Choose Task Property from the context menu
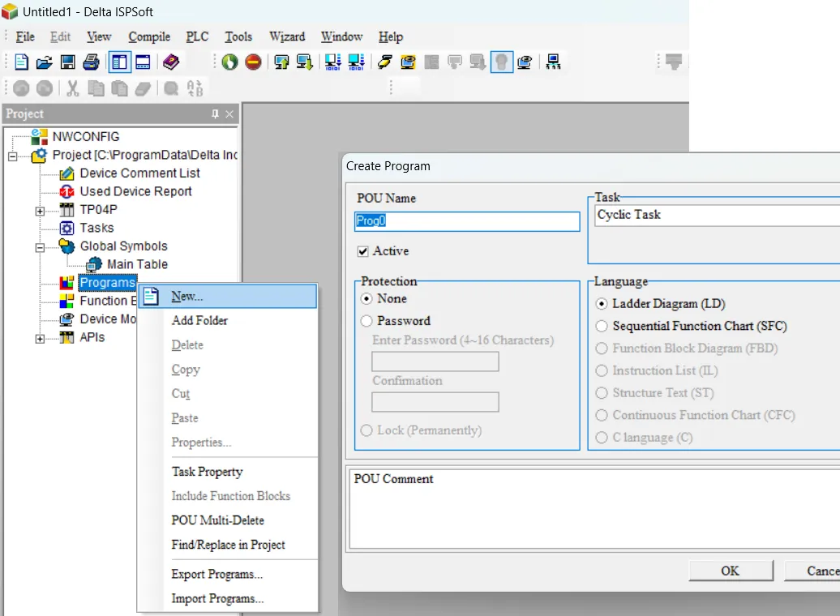This screenshot has width=840, height=616. coord(228,472)
